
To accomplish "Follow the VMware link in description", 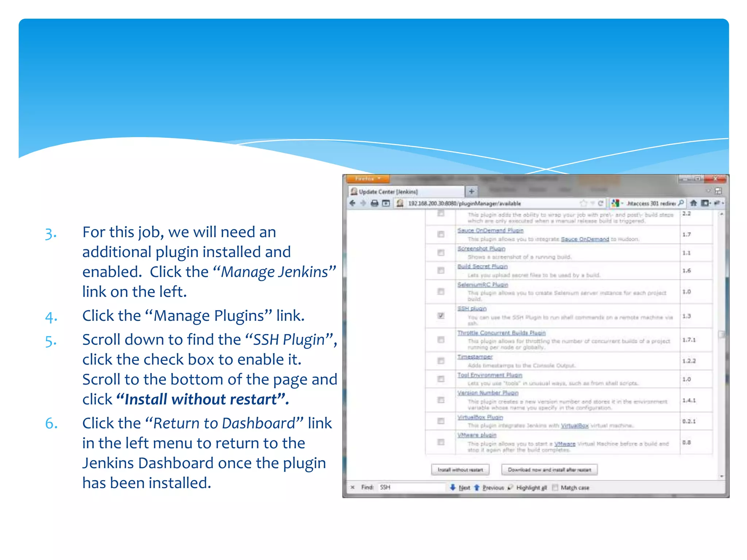I will tap(565, 444).
